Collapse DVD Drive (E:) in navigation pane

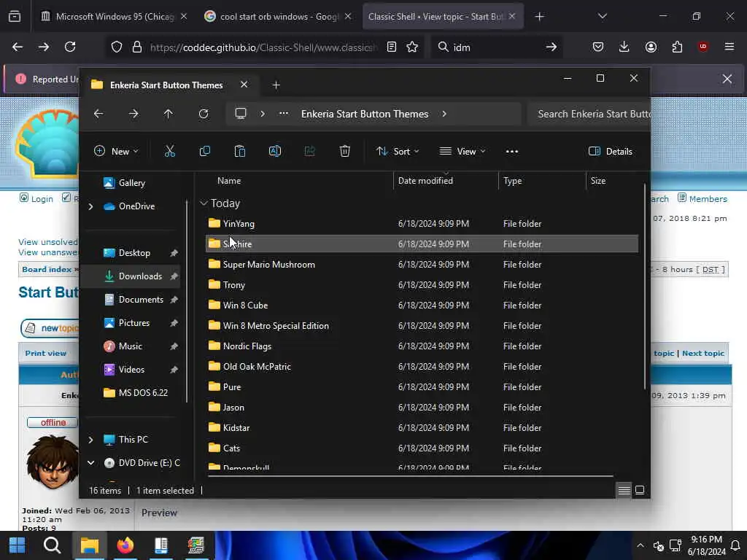pos(90,463)
